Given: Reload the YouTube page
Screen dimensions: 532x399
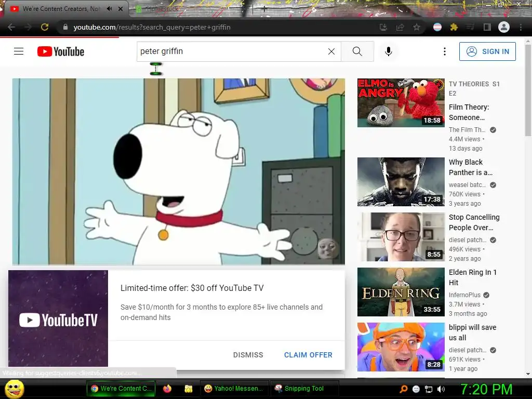Looking at the screenshot, I should tap(45, 27).
